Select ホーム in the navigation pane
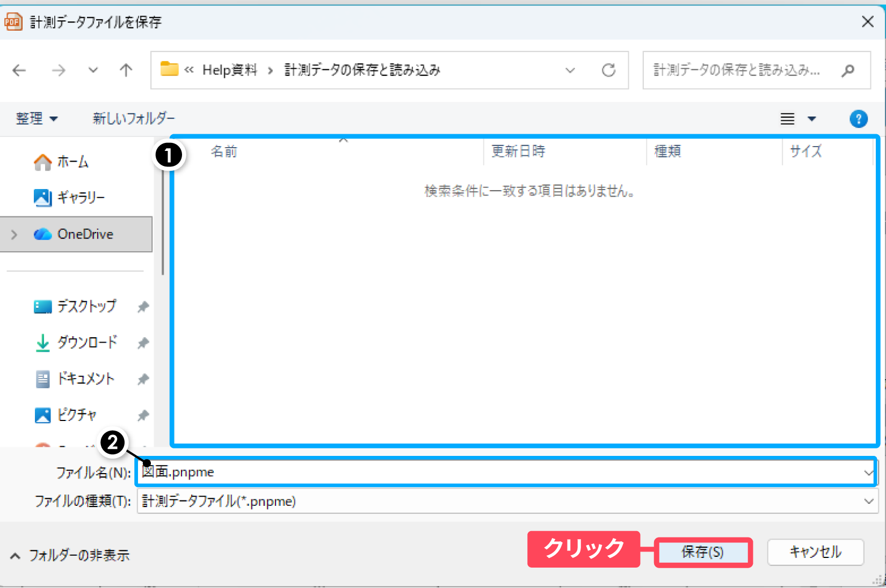The image size is (886, 588). (72, 162)
